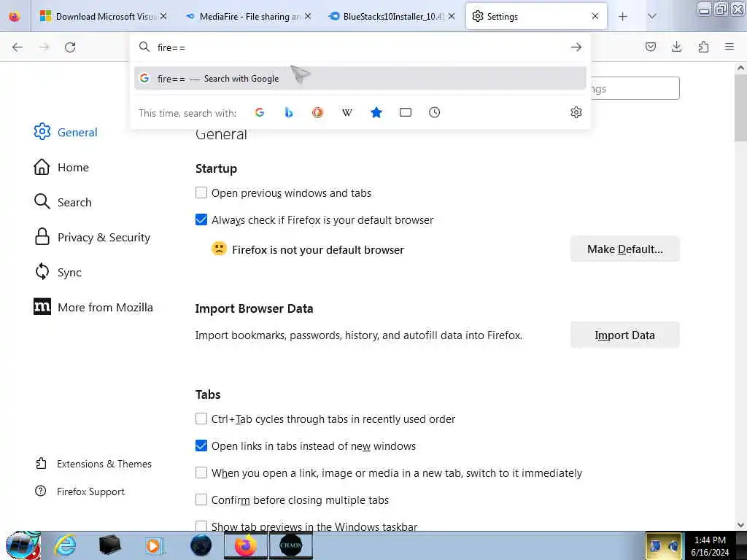
Task: Click the system clock showing 1:44 PM
Action: (710, 540)
